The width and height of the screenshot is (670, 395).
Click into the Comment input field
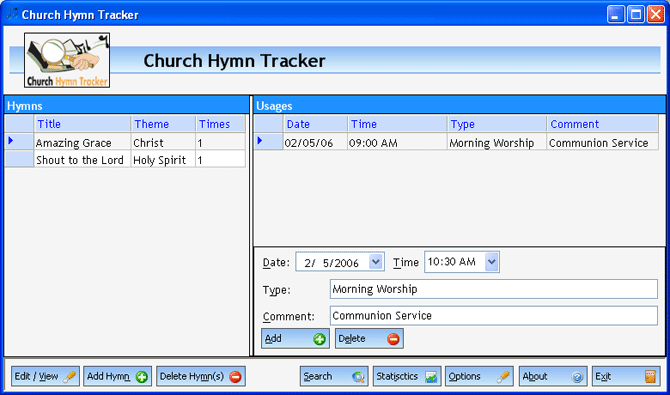pyautogui.click(x=494, y=315)
